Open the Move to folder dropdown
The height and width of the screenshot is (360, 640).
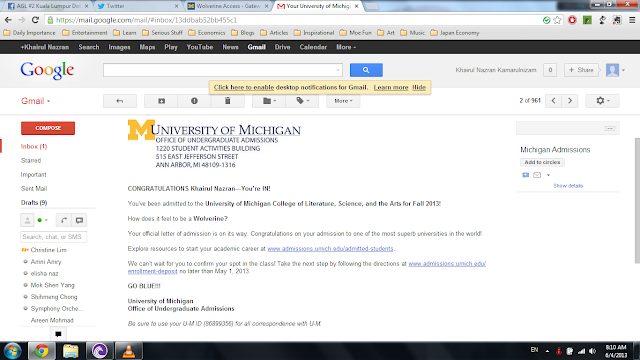269,101
